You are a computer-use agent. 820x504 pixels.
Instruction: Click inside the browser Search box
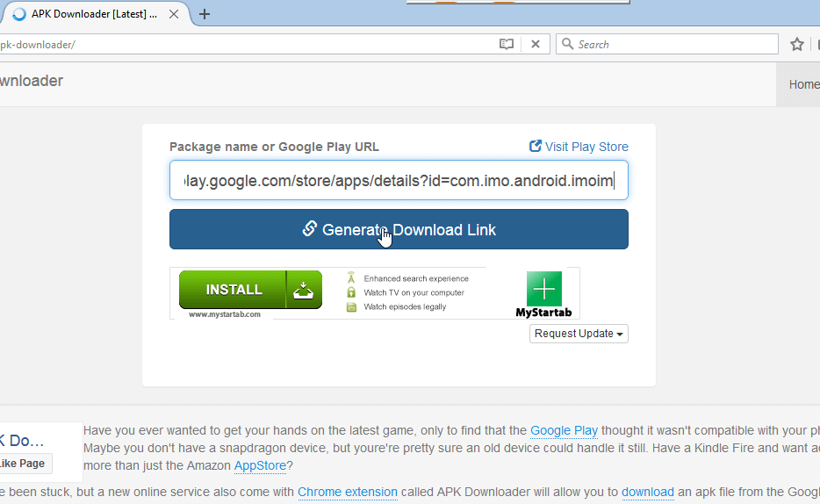pyautogui.click(x=674, y=44)
